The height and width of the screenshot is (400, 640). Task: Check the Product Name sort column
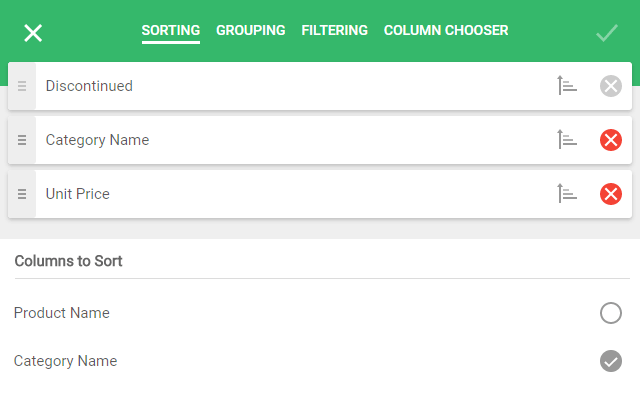[x=611, y=313]
